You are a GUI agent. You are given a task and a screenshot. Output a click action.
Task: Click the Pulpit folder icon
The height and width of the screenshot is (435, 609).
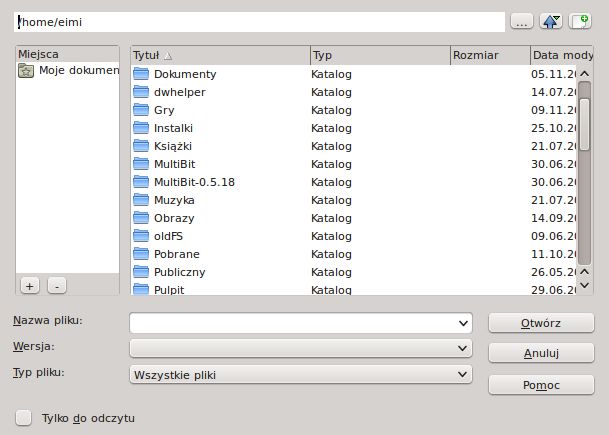[141, 289]
